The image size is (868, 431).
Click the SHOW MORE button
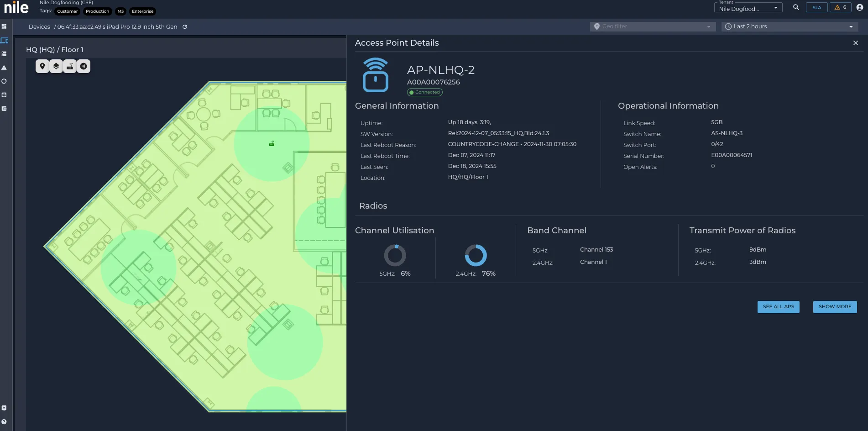pyautogui.click(x=835, y=307)
